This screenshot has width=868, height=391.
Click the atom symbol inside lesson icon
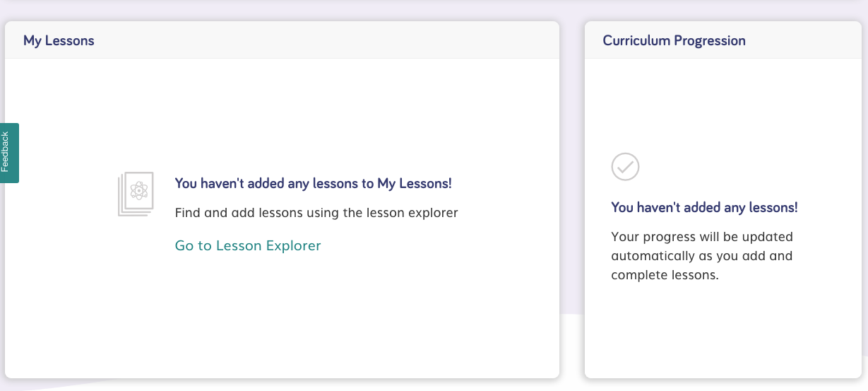point(139,190)
